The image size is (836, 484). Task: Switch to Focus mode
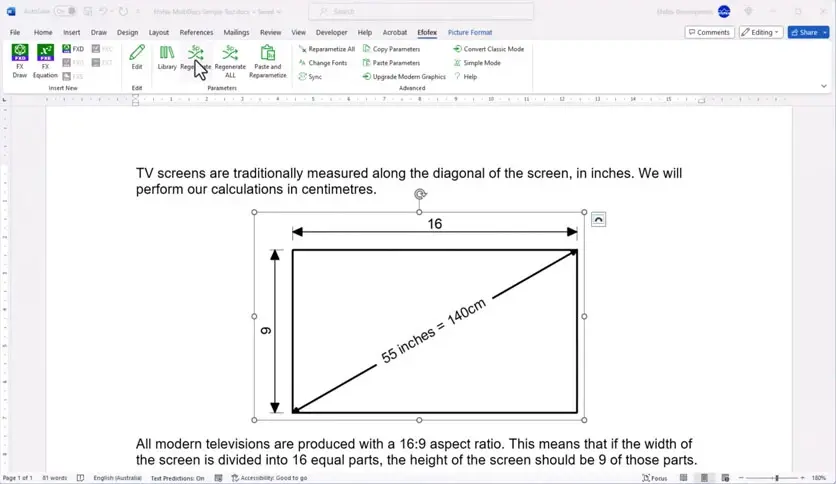coord(655,478)
